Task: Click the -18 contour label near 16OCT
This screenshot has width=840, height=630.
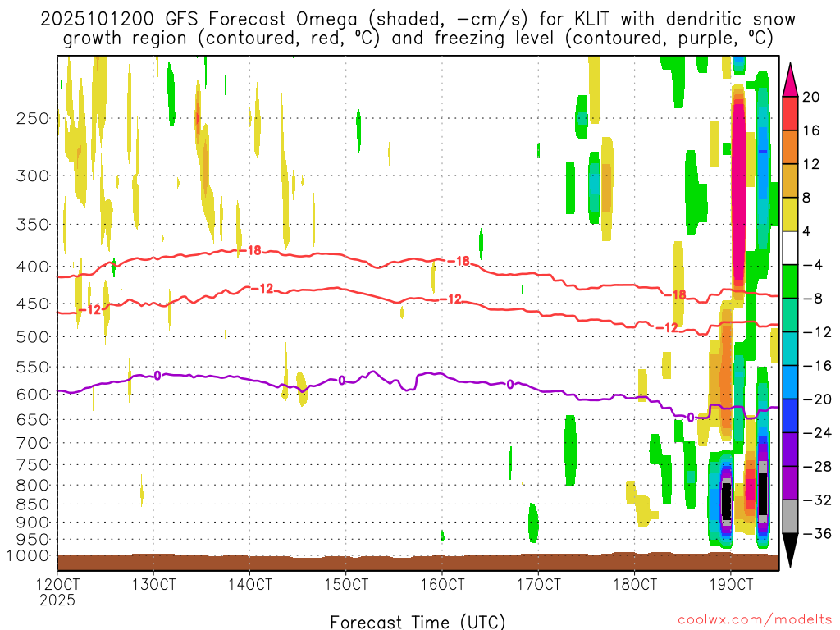Action: click(x=459, y=261)
